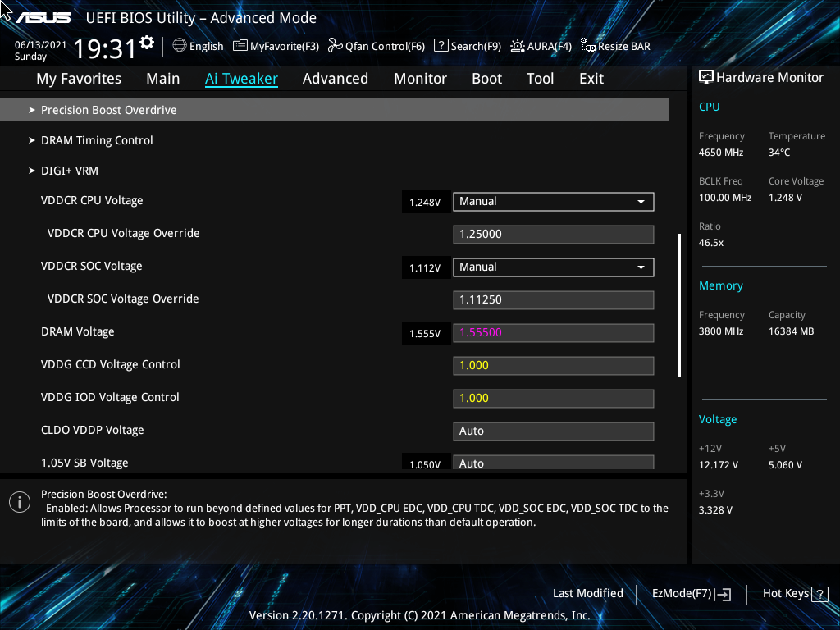Click the Hardware Monitor display icon
The image size is (840, 630).
tap(706, 78)
